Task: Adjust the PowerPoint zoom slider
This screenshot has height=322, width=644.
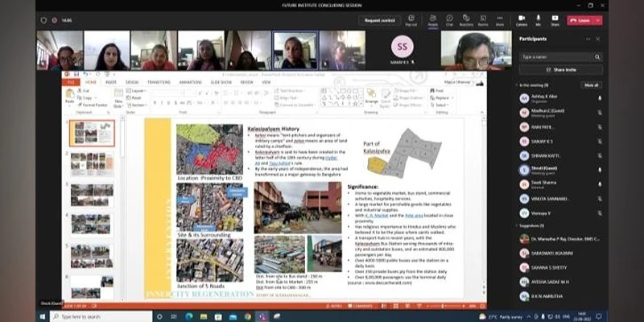Action: click(x=444, y=306)
